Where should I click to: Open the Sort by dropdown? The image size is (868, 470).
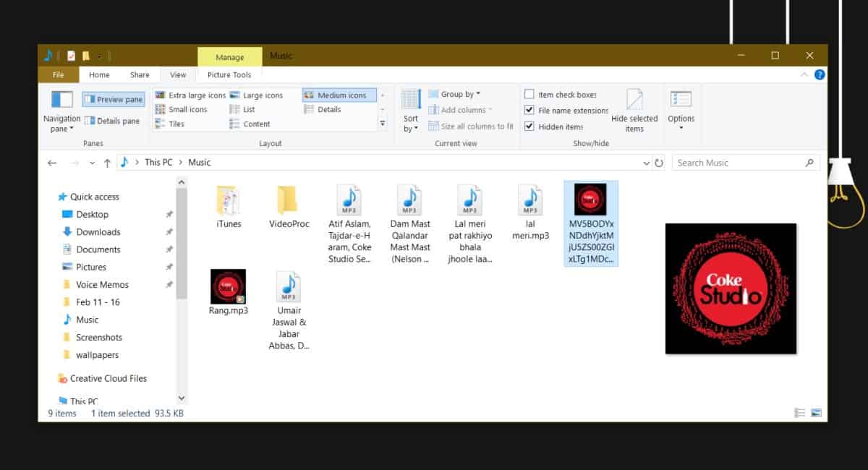pyautogui.click(x=411, y=112)
